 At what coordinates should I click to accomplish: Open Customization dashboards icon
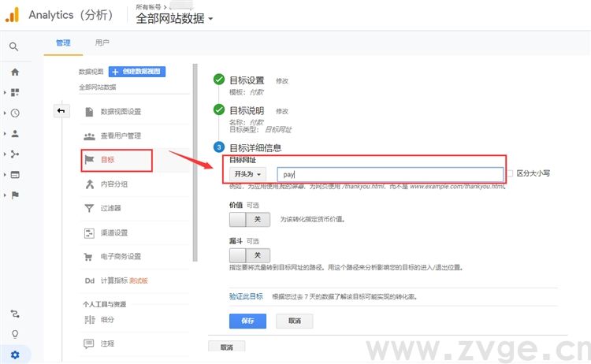pyautogui.click(x=15, y=92)
